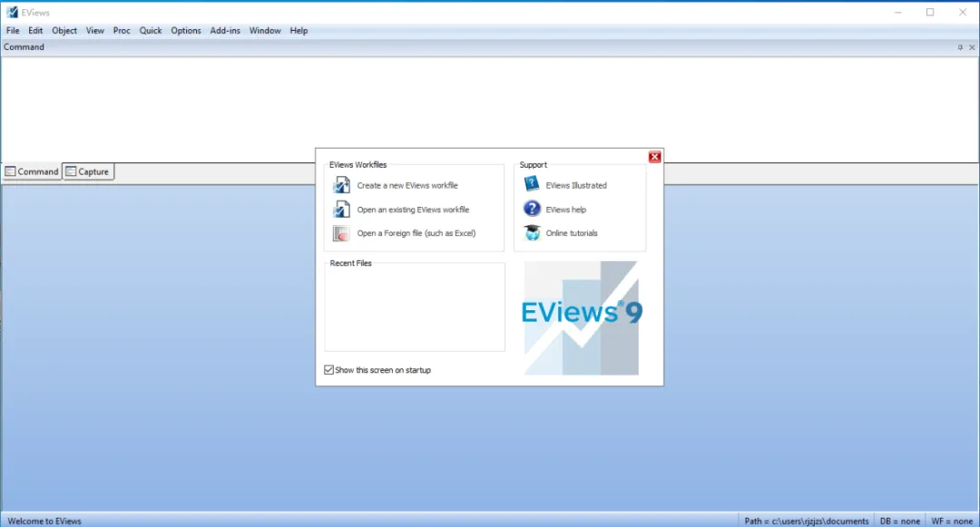Click the Online tutorials graduation cap icon

[x=532, y=232]
